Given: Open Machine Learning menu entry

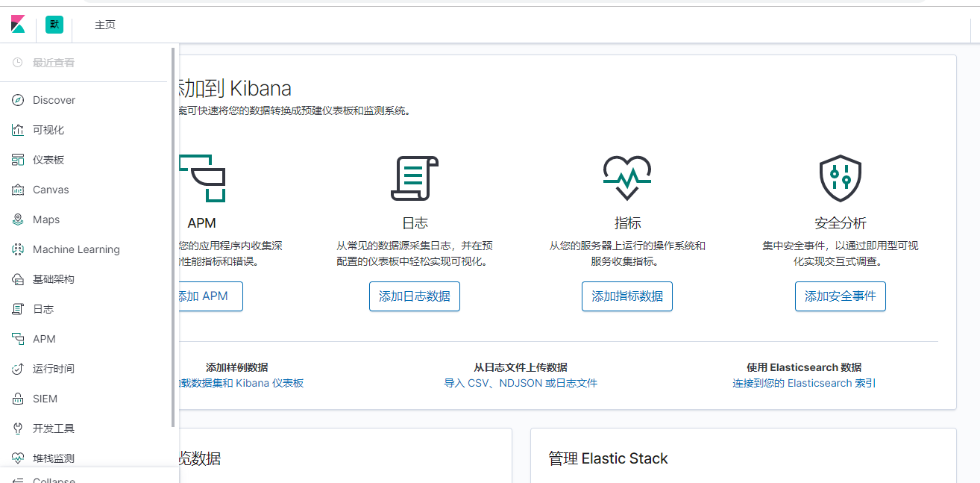Looking at the screenshot, I should pos(76,249).
